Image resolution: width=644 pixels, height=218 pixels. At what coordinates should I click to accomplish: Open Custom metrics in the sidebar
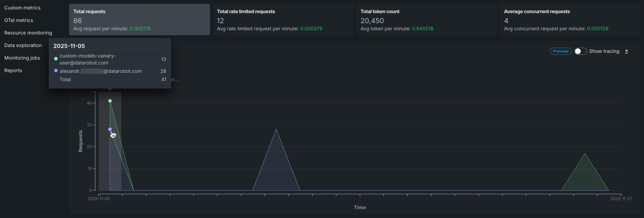click(x=22, y=8)
